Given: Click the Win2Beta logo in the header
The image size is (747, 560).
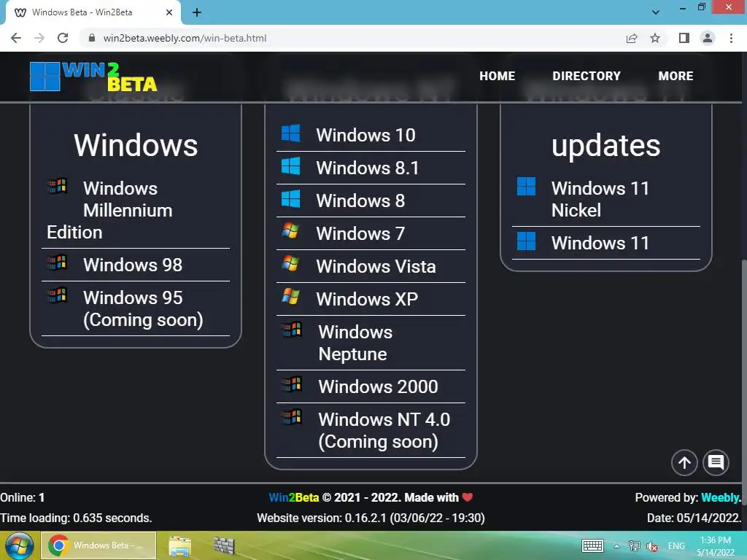Looking at the screenshot, I should [93, 76].
